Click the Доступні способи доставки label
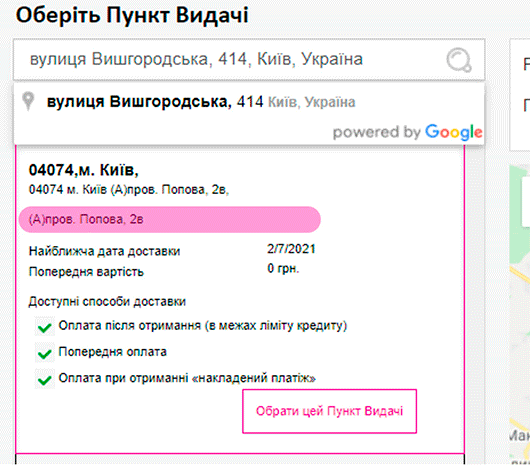 [x=107, y=301]
